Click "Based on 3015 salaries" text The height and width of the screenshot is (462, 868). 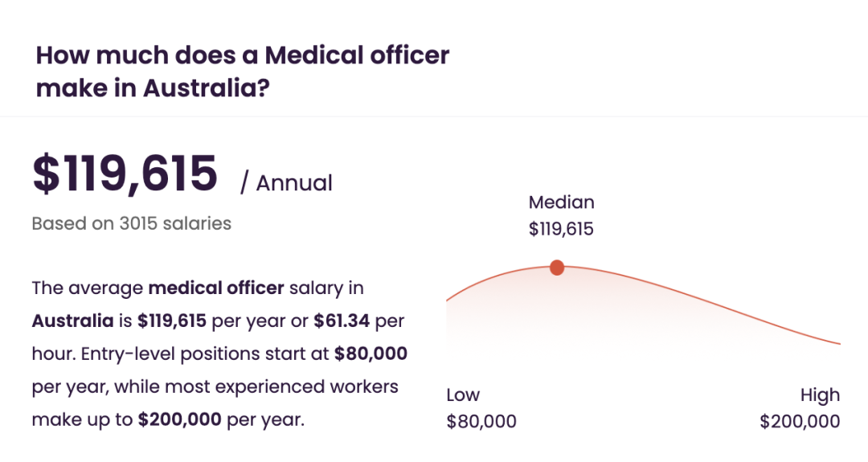tap(131, 223)
